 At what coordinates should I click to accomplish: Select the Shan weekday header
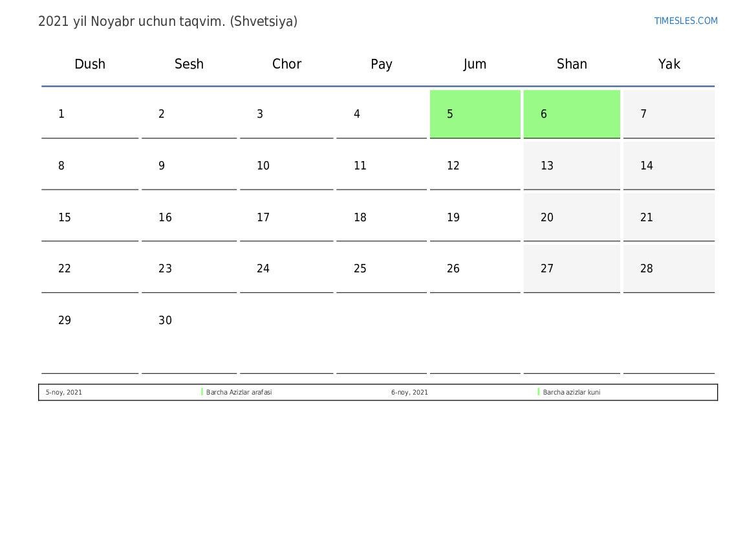click(572, 63)
